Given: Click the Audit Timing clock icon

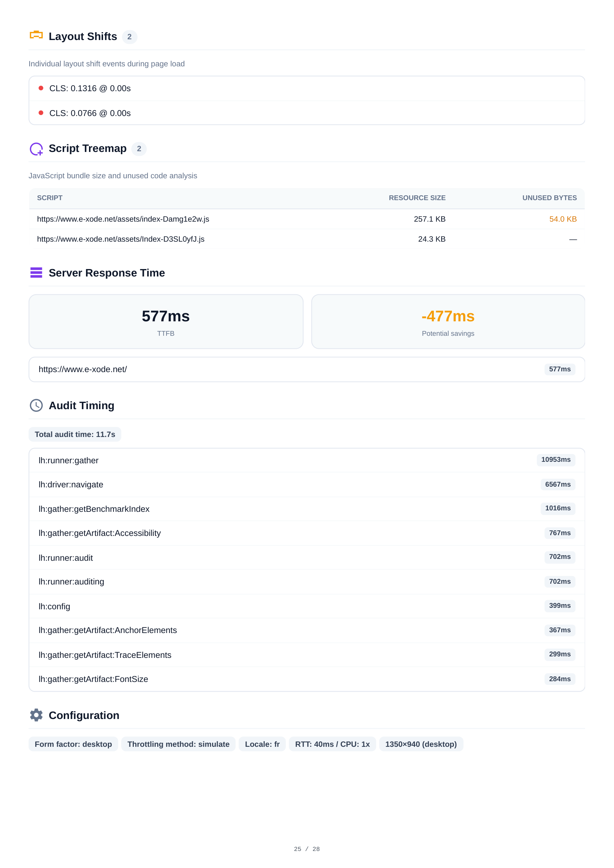Looking at the screenshot, I should (x=36, y=405).
